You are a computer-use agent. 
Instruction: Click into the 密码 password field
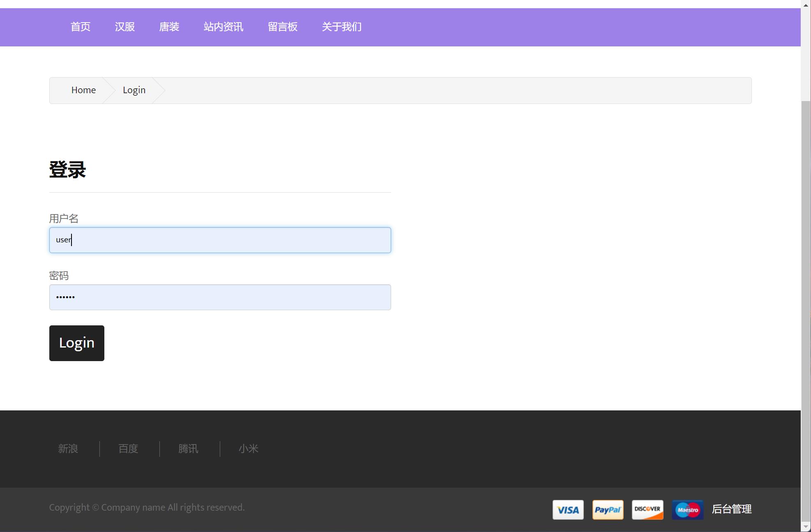pos(220,297)
